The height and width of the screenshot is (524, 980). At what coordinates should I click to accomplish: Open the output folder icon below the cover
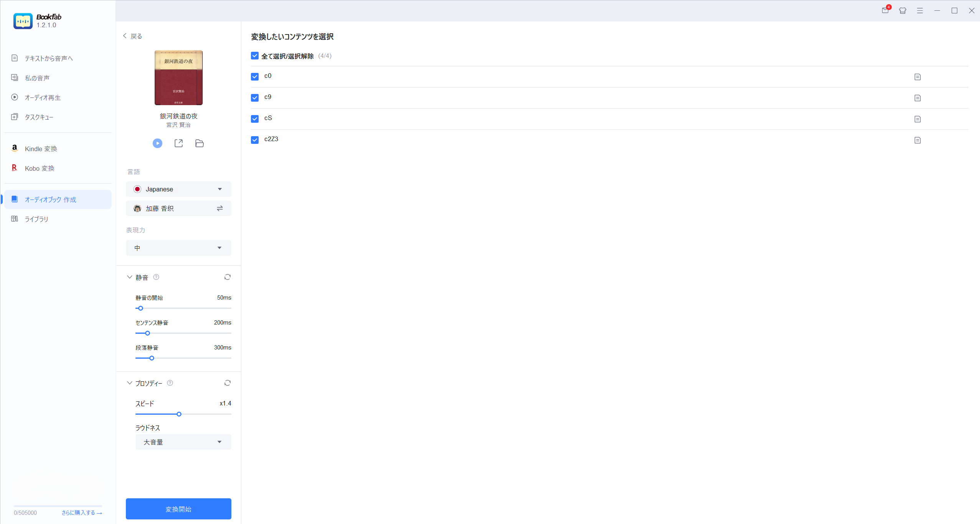tap(200, 143)
